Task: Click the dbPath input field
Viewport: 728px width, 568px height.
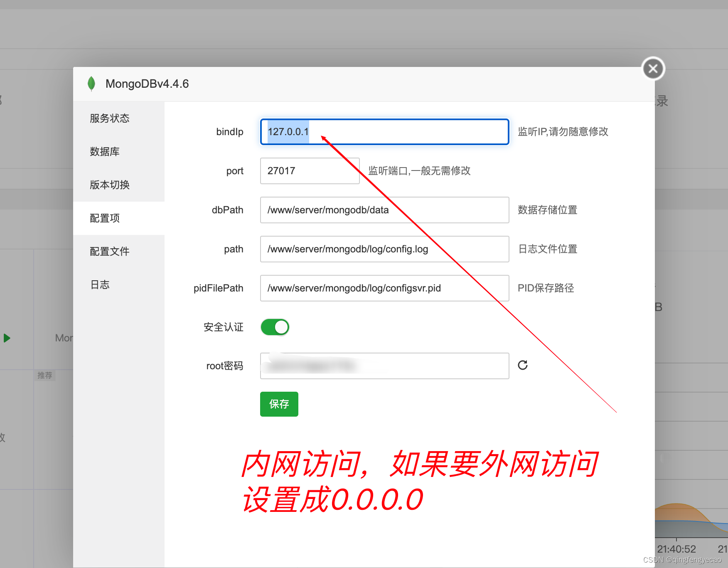Action: coord(385,210)
